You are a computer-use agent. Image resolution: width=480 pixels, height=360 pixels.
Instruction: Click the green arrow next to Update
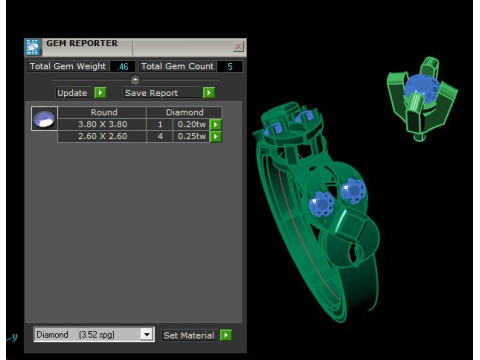point(100,93)
